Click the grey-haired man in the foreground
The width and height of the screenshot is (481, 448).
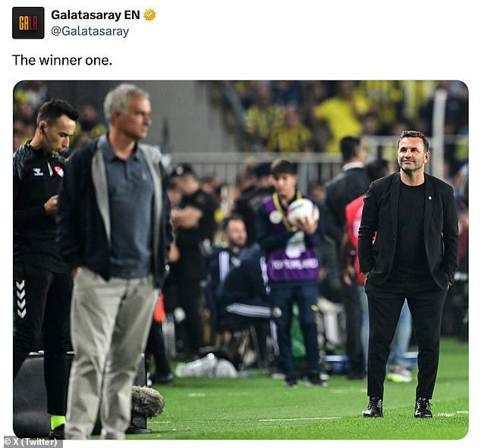coord(114,261)
